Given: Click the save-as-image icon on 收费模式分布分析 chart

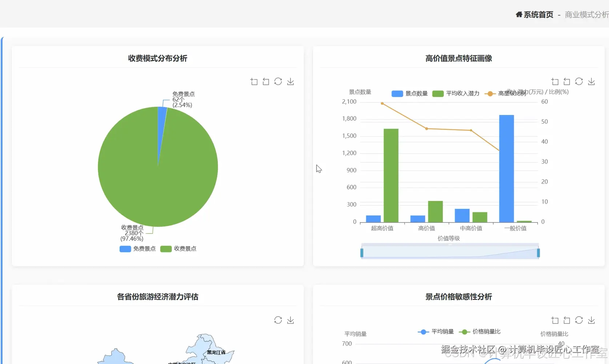Looking at the screenshot, I should (291, 81).
